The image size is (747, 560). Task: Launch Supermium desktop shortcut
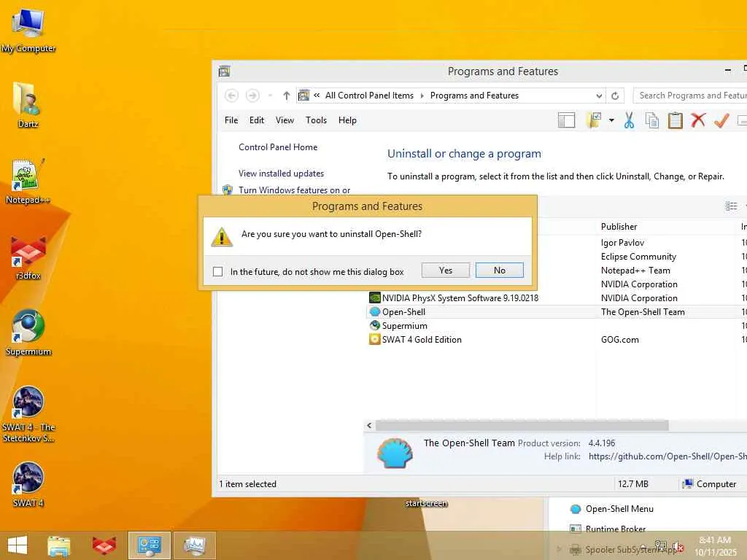point(28,332)
